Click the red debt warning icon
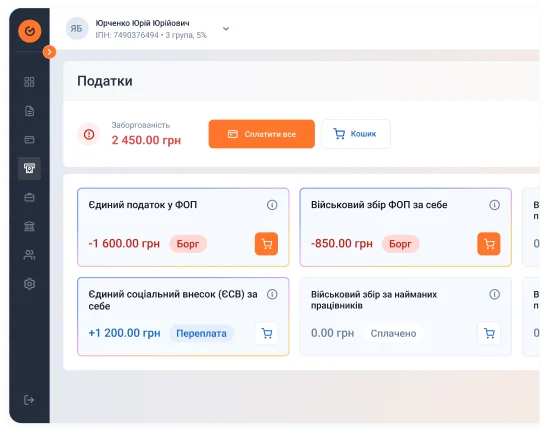 click(x=89, y=134)
